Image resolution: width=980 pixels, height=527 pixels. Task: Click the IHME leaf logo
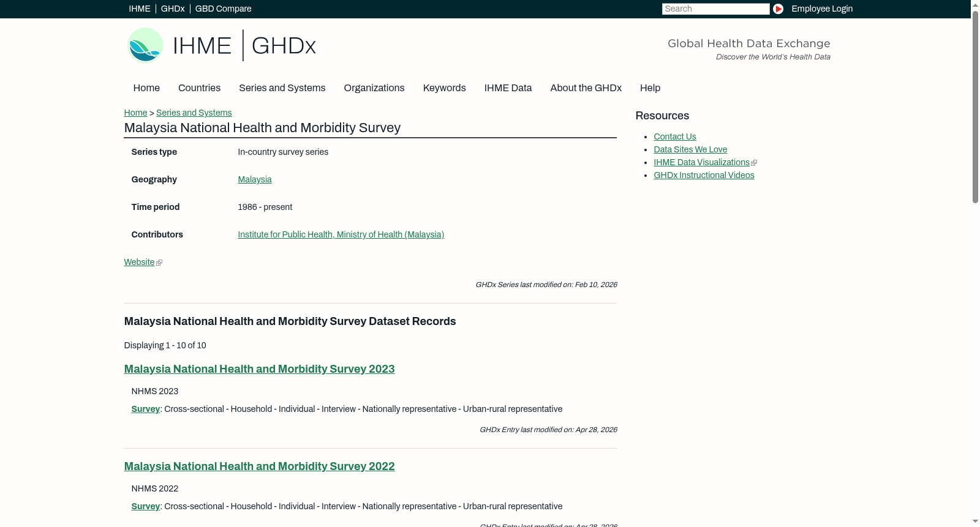145,45
